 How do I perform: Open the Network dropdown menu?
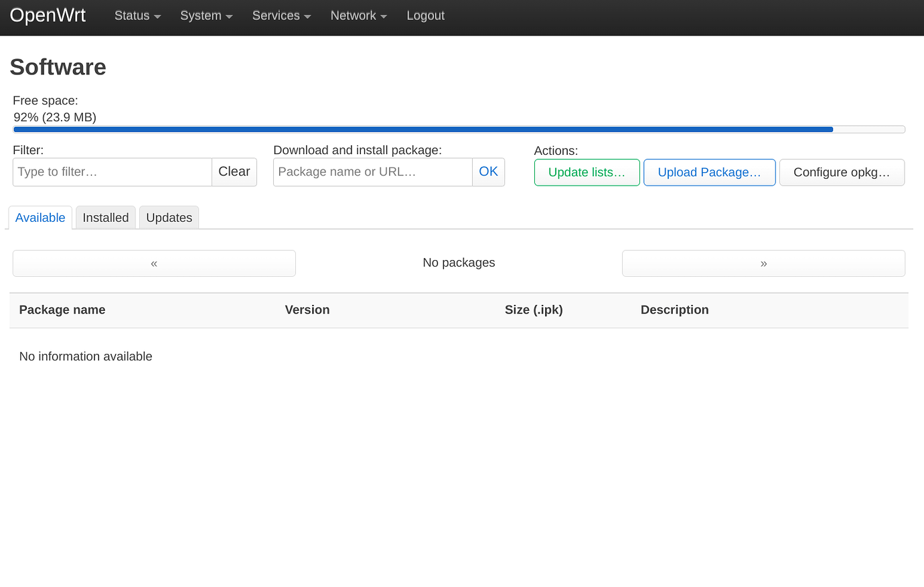[358, 15]
